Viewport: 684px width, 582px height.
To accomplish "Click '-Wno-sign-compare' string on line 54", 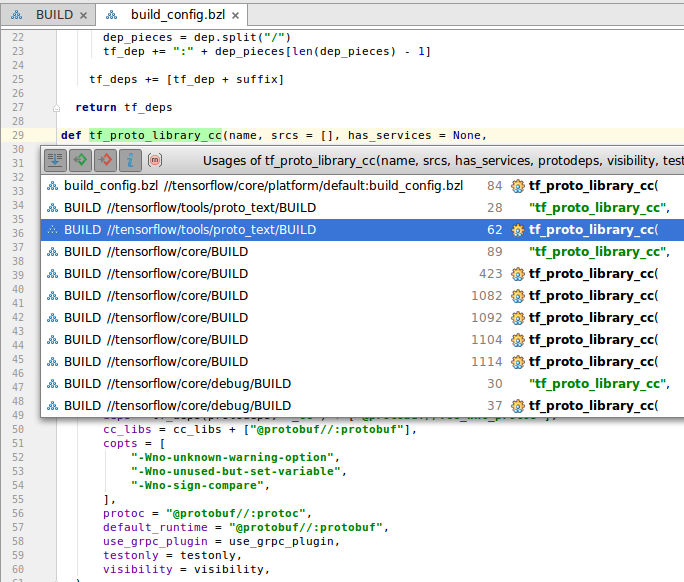I will tap(197, 485).
